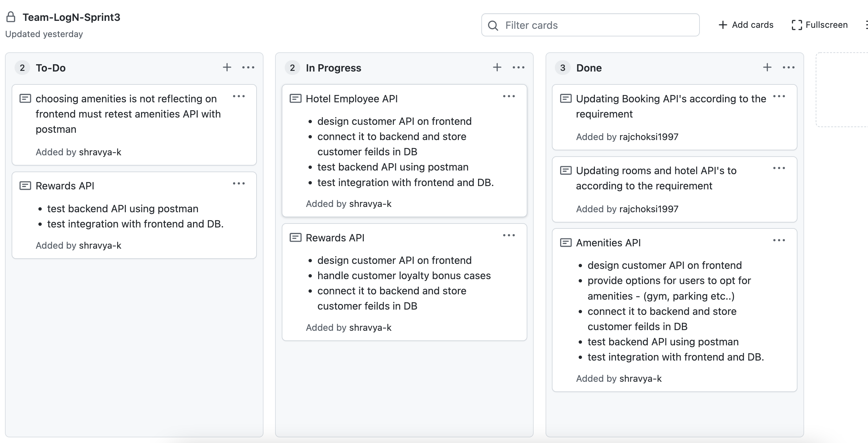This screenshot has height=443, width=868.
Task: Open the board menu at top right
Action: point(866,25)
